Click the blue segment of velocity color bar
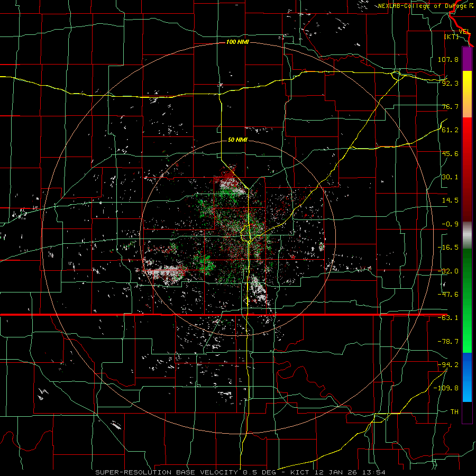Viewport: 476px width, 476px height. pyautogui.click(x=467, y=377)
